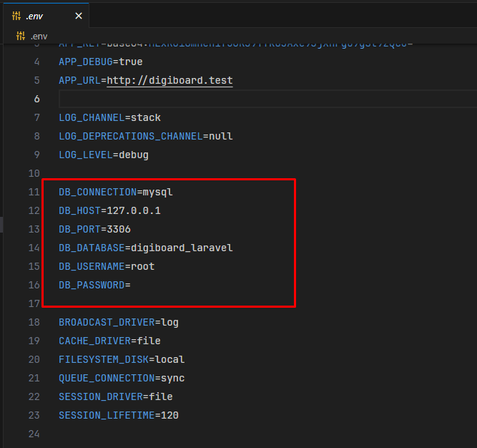Open the http://digiboard.test link
477x448 pixels.
(169, 80)
